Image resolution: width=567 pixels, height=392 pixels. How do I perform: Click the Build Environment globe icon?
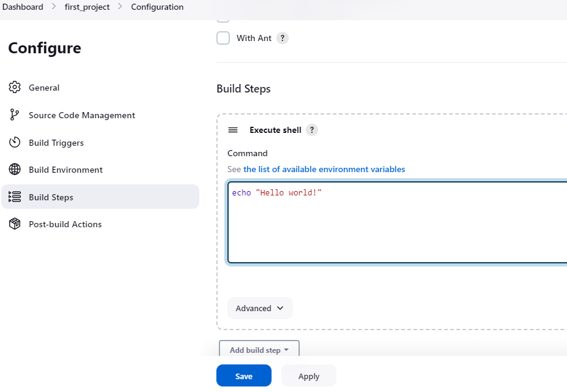point(15,170)
